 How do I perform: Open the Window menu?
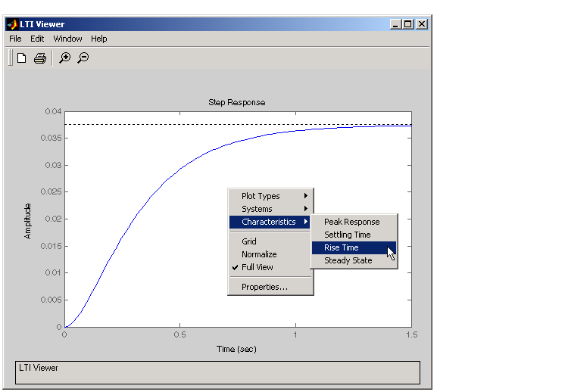pyautogui.click(x=67, y=39)
